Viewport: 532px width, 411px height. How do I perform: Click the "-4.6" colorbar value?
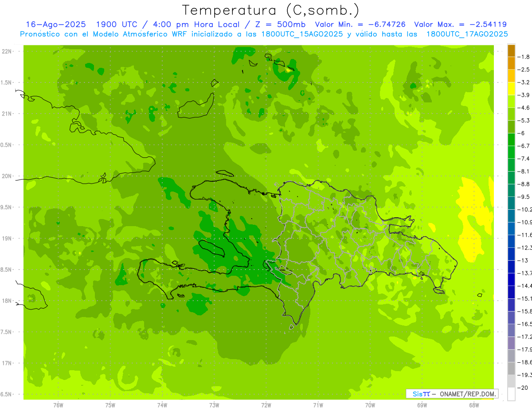(524, 108)
